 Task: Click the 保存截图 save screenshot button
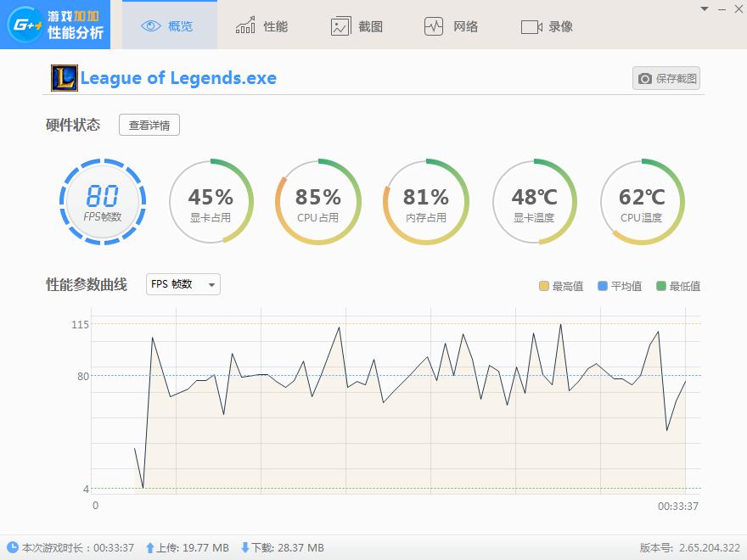click(666, 77)
